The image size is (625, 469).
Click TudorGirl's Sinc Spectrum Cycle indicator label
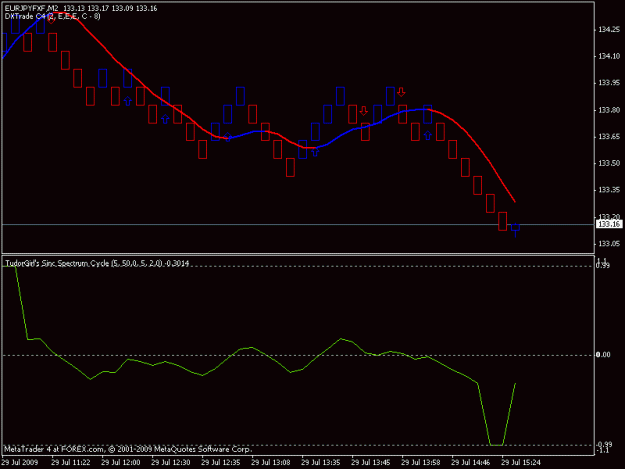[97, 263]
